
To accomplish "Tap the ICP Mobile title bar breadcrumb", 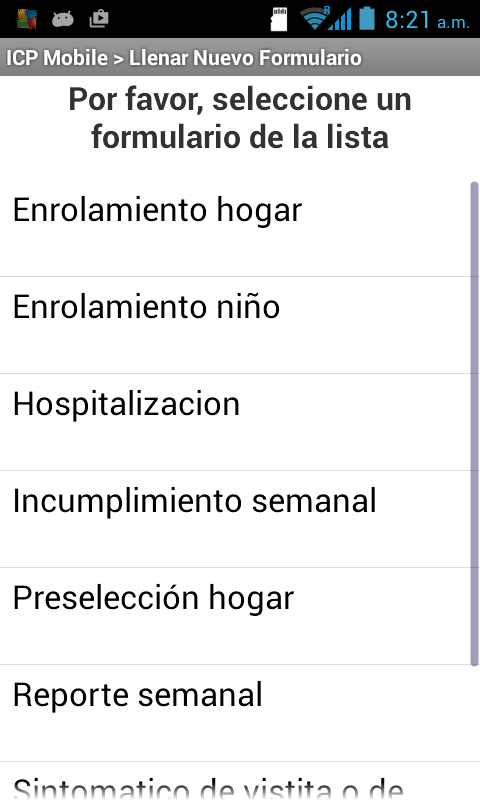I will point(57,58).
